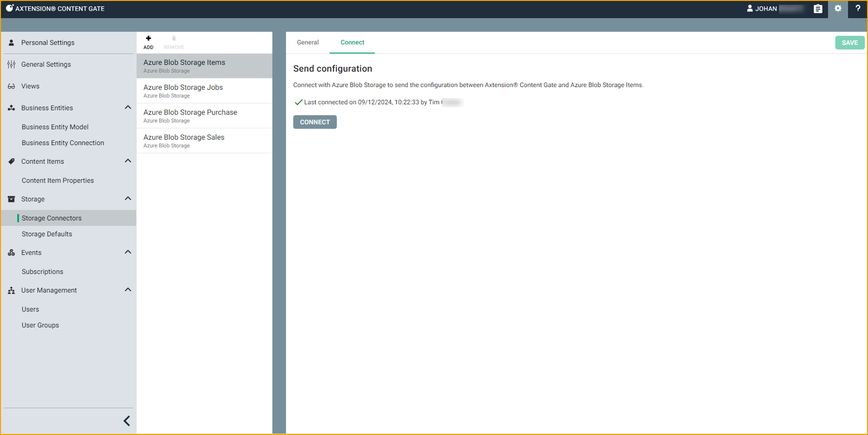Click the Storage archive box icon

pyautogui.click(x=12, y=199)
